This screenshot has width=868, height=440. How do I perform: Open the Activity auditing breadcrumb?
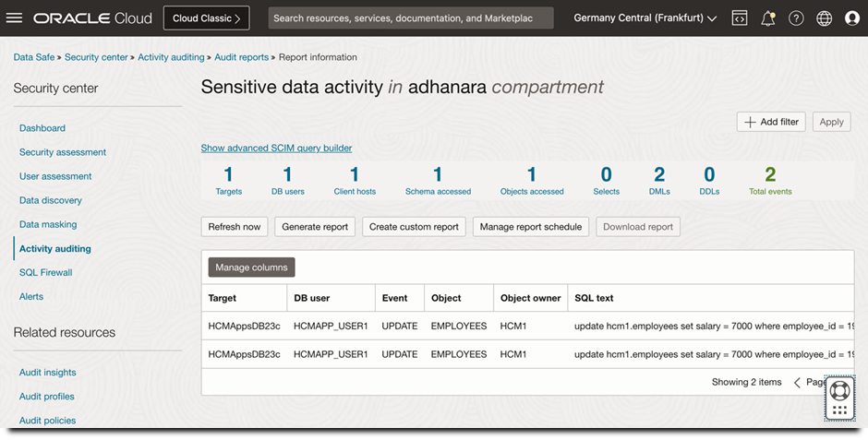coord(171,57)
